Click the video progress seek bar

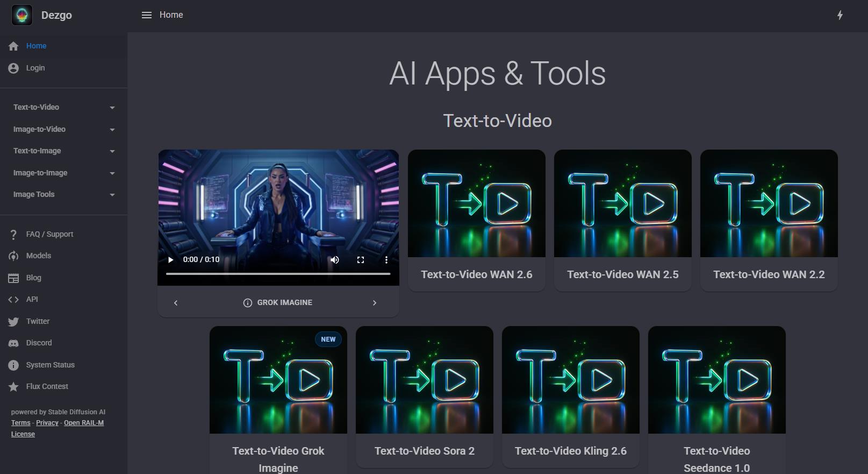[278, 274]
